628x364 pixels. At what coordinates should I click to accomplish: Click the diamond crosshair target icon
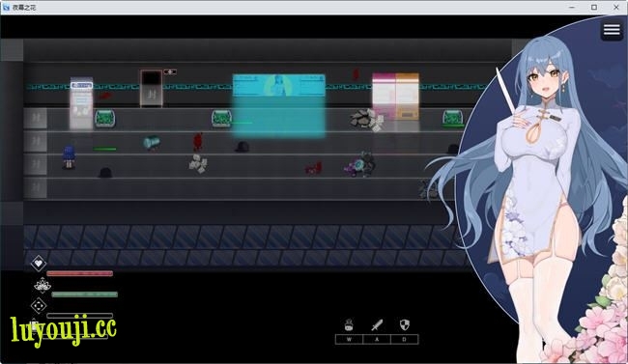[x=39, y=306]
